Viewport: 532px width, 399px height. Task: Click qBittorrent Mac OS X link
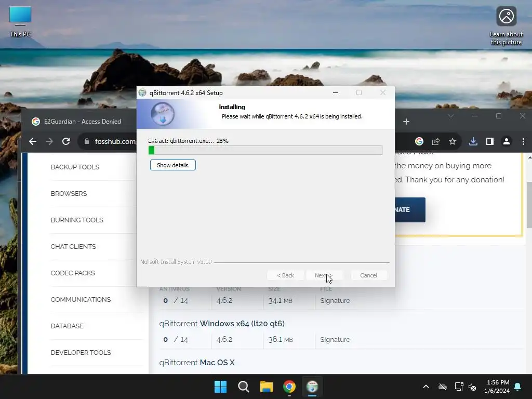[x=197, y=362]
